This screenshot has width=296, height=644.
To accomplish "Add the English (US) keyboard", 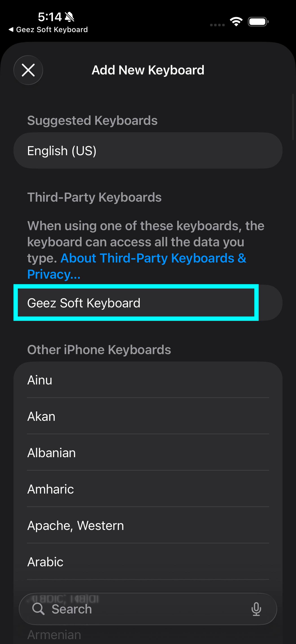I will [148, 150].
